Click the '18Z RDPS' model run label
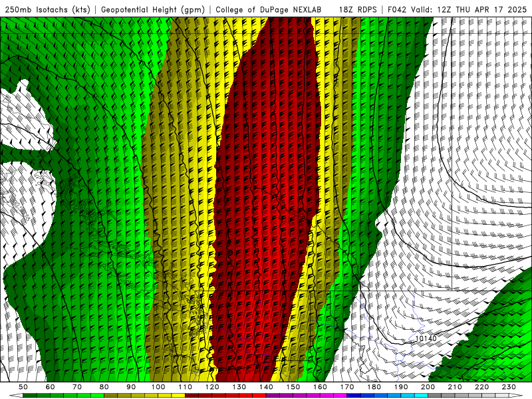 coord(358,9)
